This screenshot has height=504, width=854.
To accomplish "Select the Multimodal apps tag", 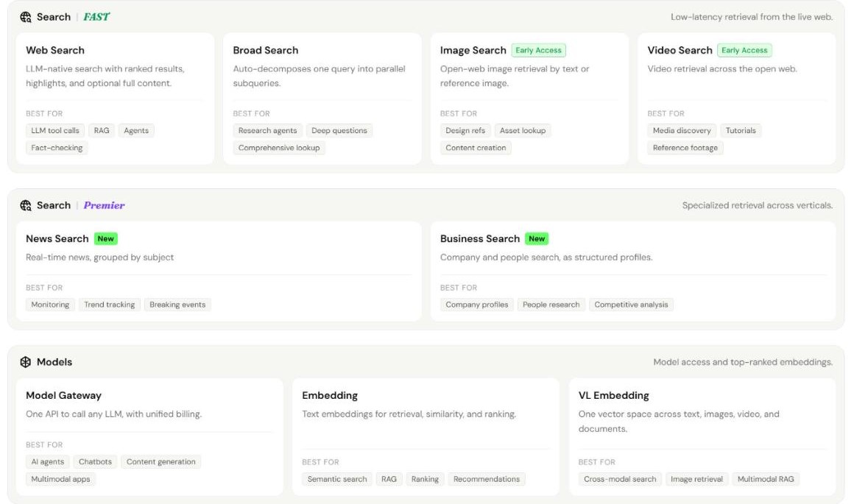I will (60, 479).
